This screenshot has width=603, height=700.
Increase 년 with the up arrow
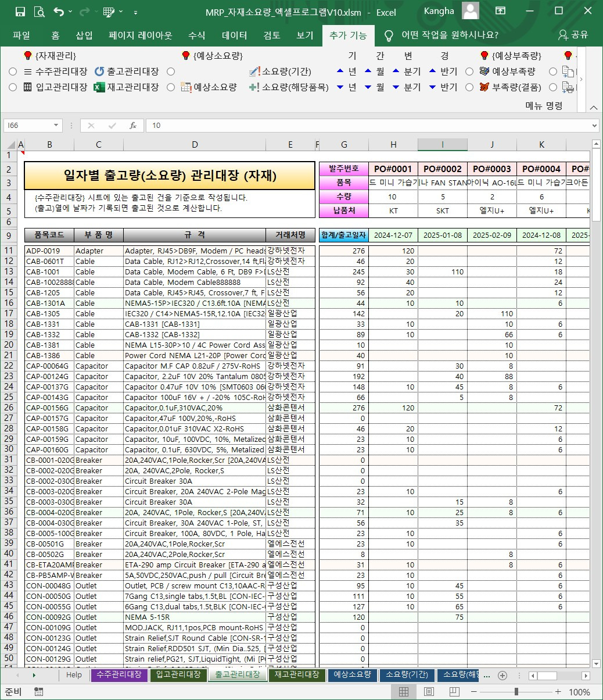pos(340,72)
